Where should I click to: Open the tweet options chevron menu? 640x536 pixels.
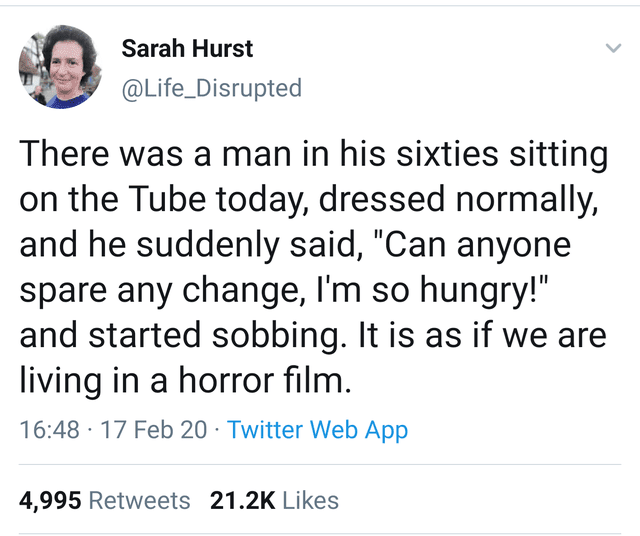[611, 49]
